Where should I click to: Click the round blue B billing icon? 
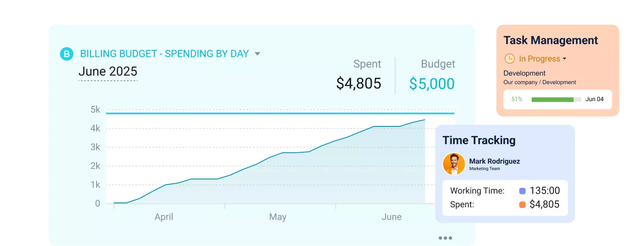click(x=67, y=54)
